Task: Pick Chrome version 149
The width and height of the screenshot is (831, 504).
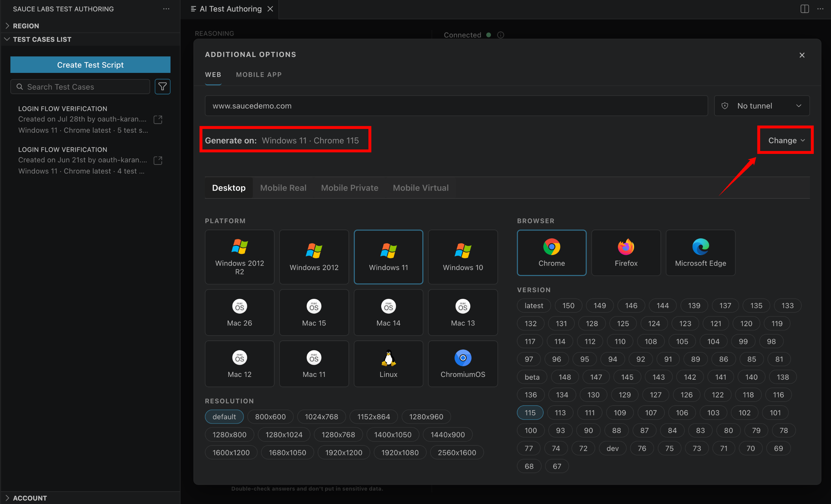Action: tap(600, 306)
